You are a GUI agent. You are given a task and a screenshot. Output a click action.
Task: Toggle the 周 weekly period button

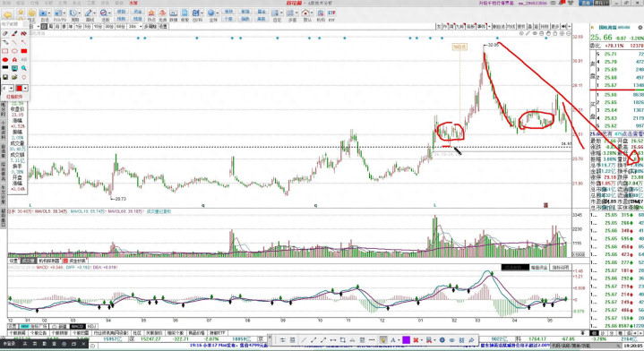[x=50, y=26]
